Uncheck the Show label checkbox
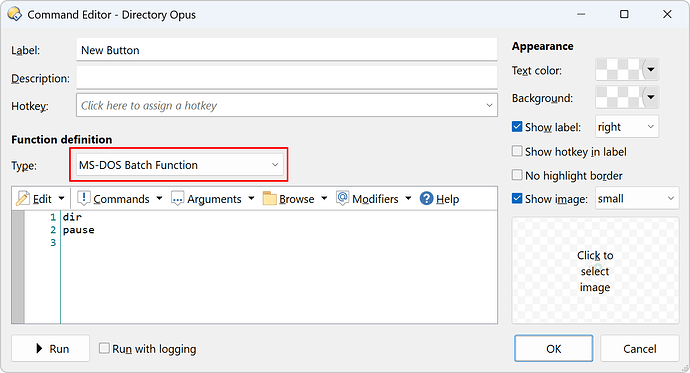 [517, 127]
